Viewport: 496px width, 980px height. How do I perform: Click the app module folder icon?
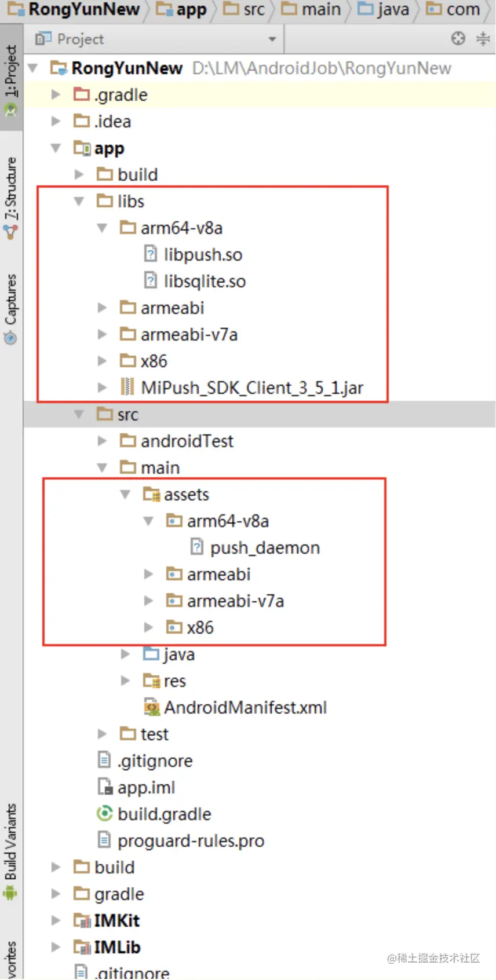82,148
